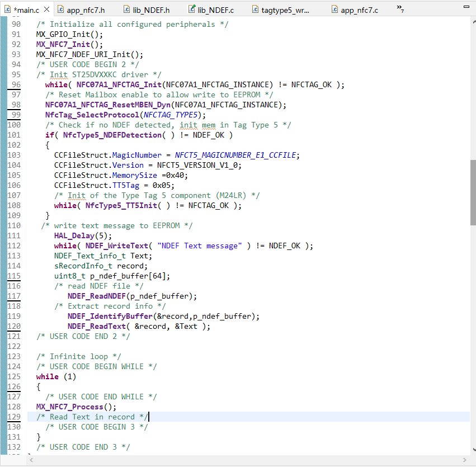
Task: Click on Init ST25DVXXKC driver comment
Action: coord(98,74)
